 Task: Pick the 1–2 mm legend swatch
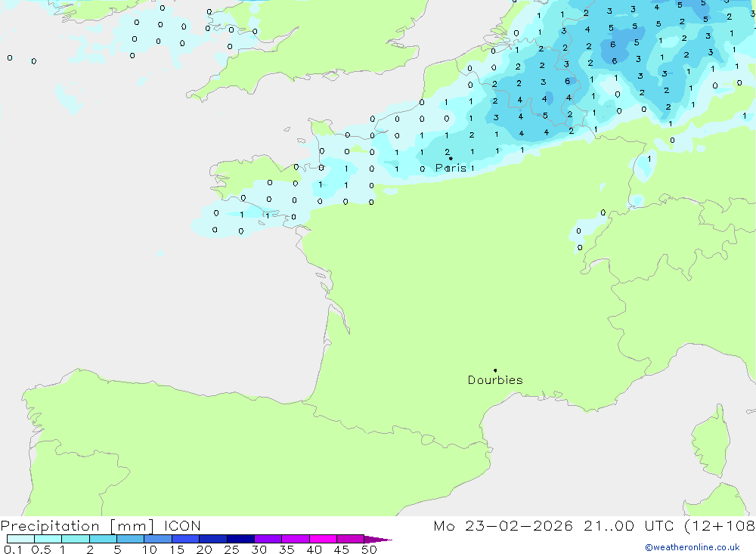coord(75,539)
